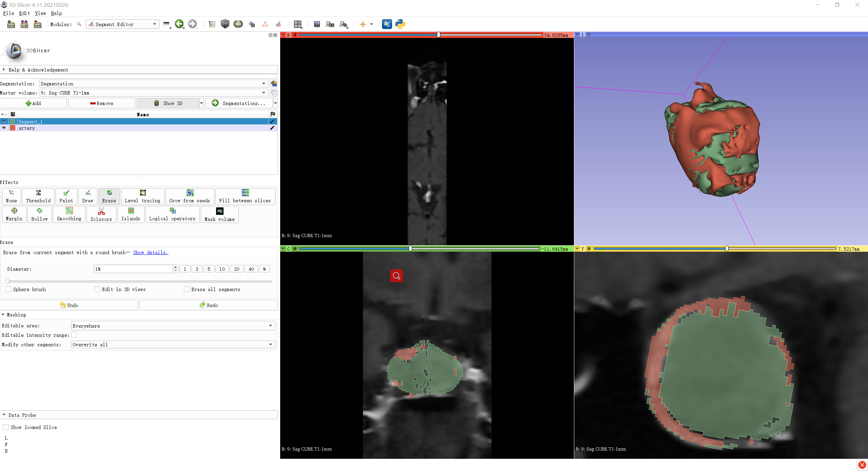
Task: Click the Load DICOM data icon
Action: point(24,24)
